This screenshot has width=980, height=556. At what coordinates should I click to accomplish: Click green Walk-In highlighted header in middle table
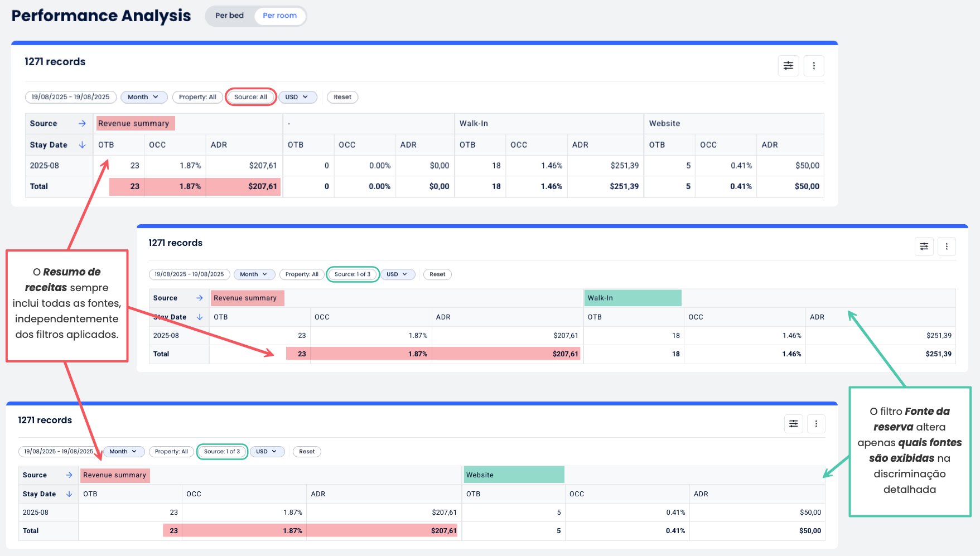632,298
